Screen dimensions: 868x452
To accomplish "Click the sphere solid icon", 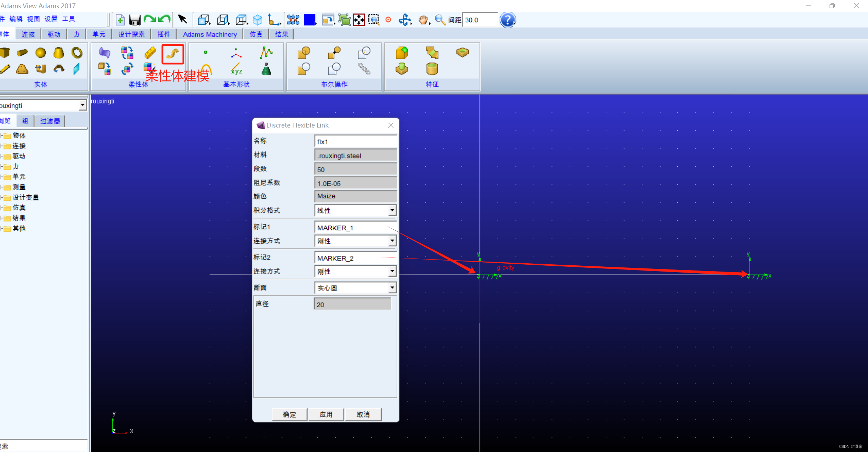I will click(x=41, y=53).
